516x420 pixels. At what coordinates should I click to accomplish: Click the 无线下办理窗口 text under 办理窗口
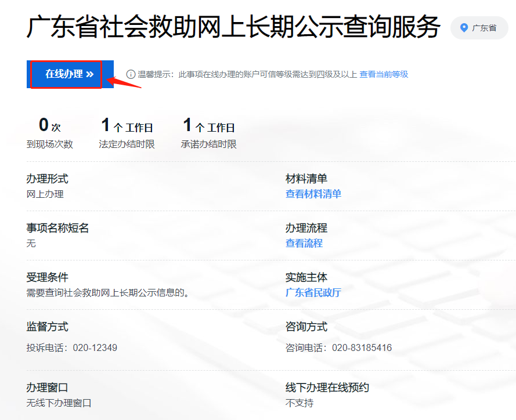(x=59, y=403)
